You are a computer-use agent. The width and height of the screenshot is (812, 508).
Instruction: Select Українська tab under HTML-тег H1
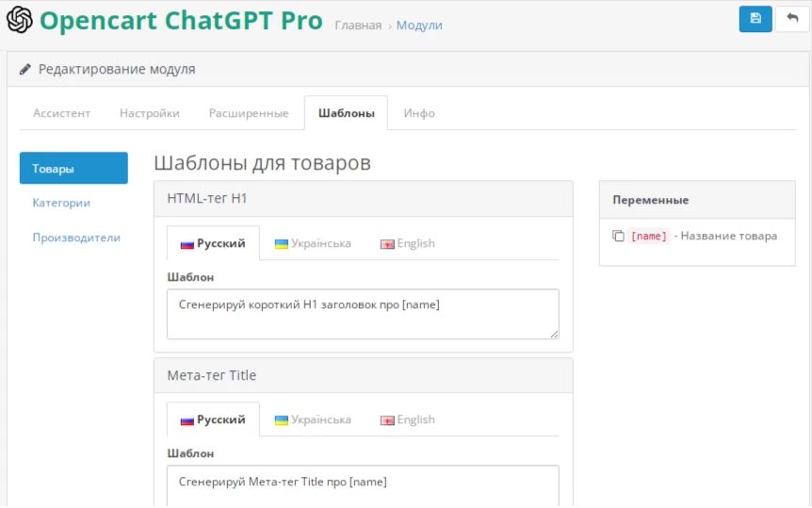click(313, 243)
